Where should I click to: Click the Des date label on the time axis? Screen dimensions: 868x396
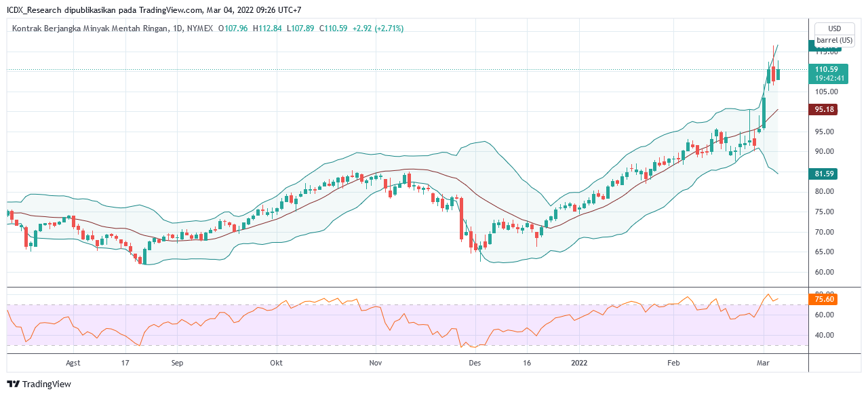coord(475,363)
